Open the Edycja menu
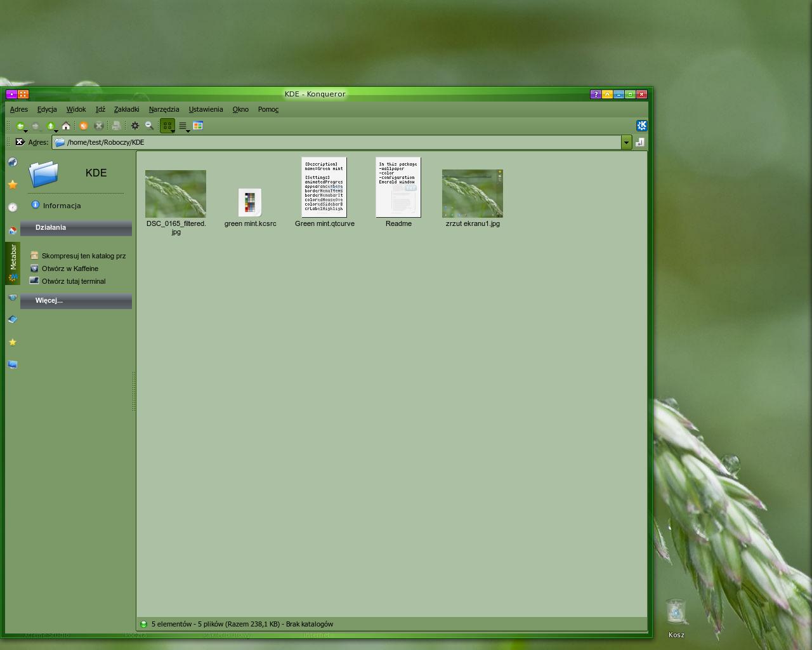This screenshot has width=812, height=650. pyautogui.click(x=47, y=109)
